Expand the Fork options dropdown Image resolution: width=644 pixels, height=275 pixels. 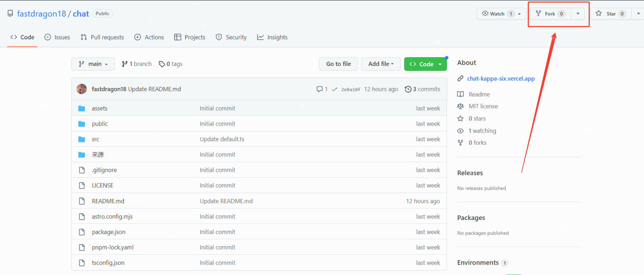click(577, 13)
